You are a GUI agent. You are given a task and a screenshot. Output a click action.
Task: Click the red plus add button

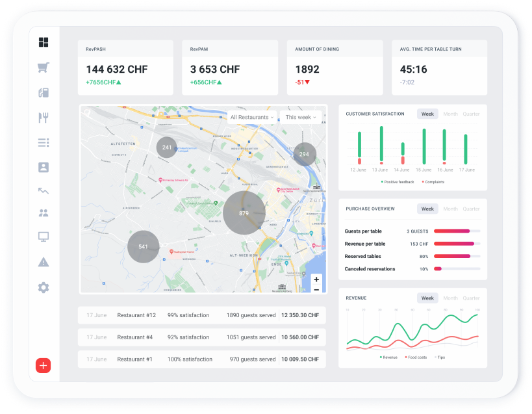pos(43,365)
